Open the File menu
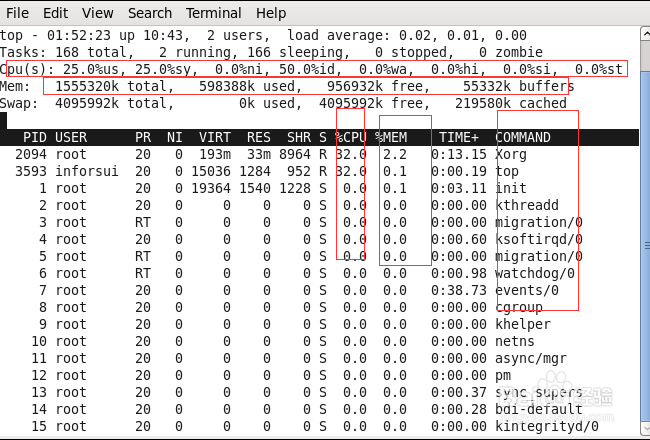The height and width of the screenshot is (440, 650). pos(17,13)
